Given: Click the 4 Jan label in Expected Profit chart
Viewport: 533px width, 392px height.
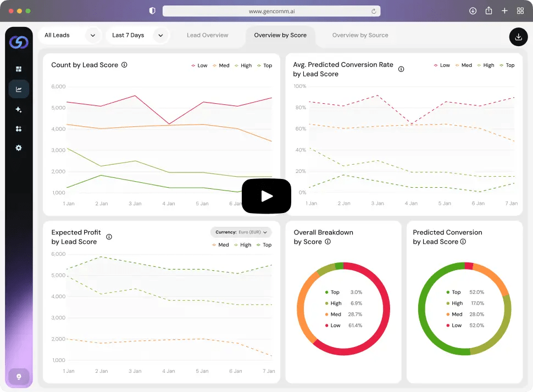Looking at the screenshot, I should point(169,371).
